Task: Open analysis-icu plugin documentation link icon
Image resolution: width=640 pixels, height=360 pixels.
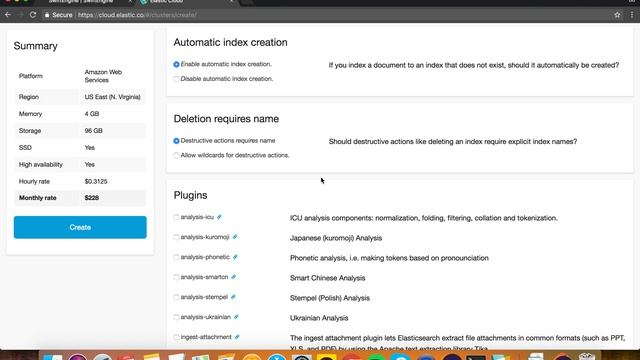Action: [219, 217]
